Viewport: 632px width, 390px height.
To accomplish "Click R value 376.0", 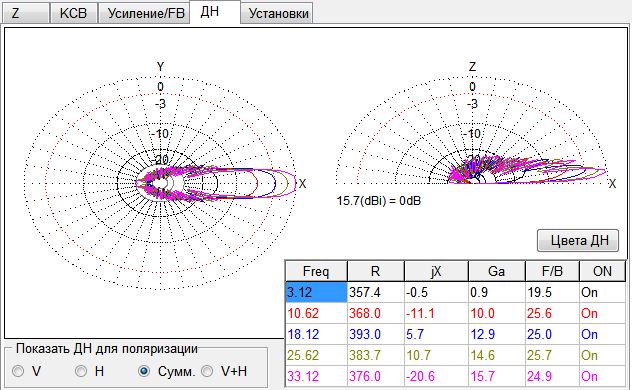I will click(376, 376).
